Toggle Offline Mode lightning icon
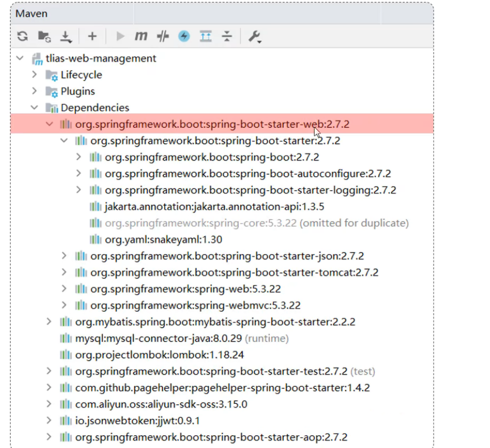The image size is (490, 448). (184, 36)
